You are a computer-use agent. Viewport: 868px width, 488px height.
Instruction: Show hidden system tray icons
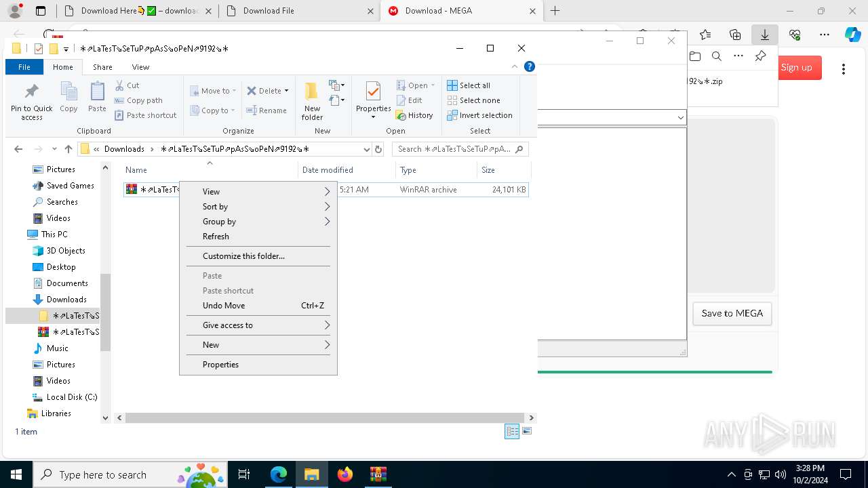click(x=731, y=474)
